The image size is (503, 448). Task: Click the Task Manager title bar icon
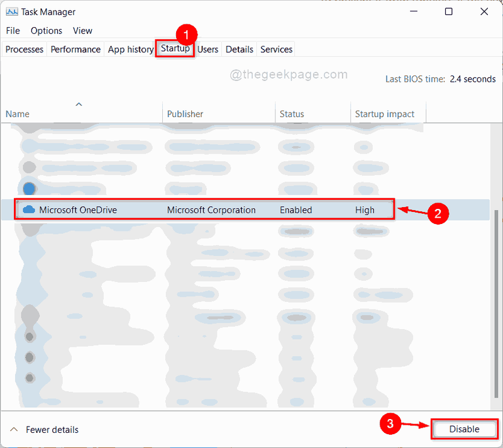[x=12, y=12]
